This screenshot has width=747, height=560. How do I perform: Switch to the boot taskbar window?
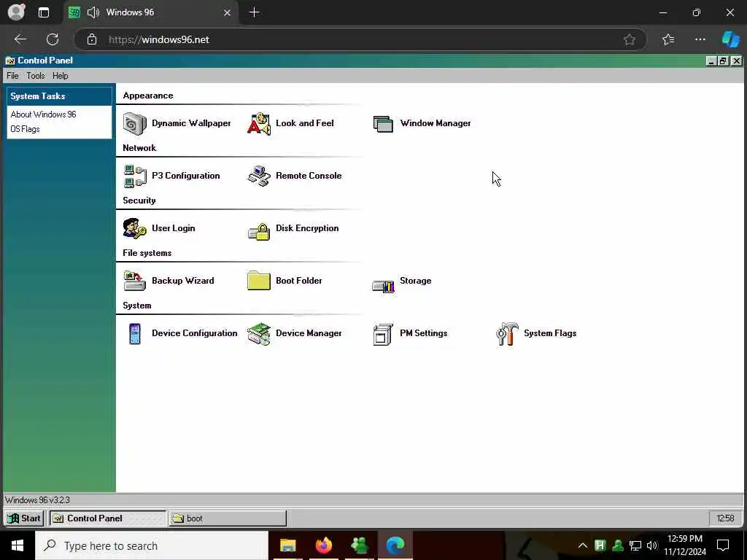point(228,518)
